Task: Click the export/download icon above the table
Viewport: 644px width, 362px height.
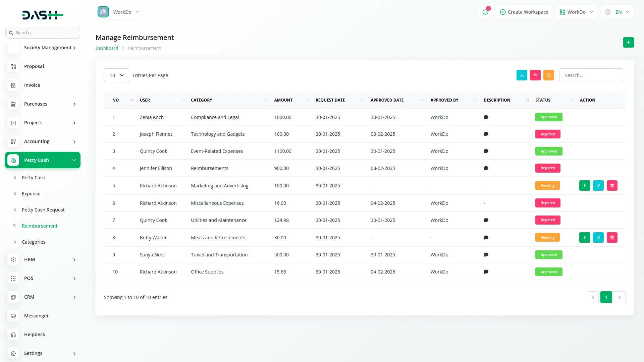Action: 522,75
